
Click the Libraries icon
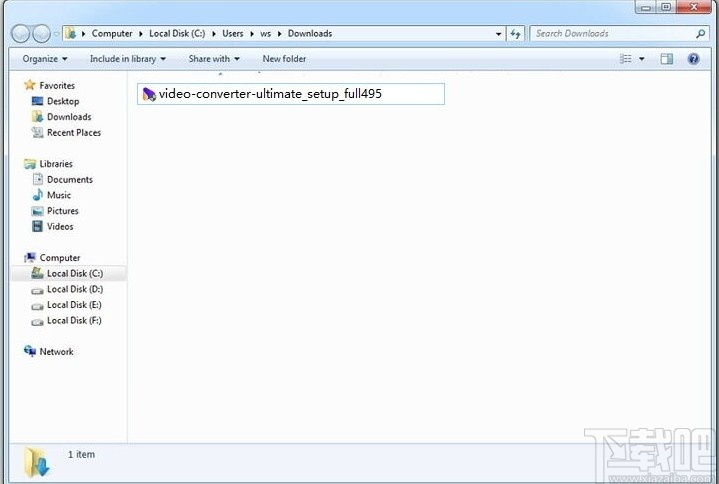click(x=30, y=164)
